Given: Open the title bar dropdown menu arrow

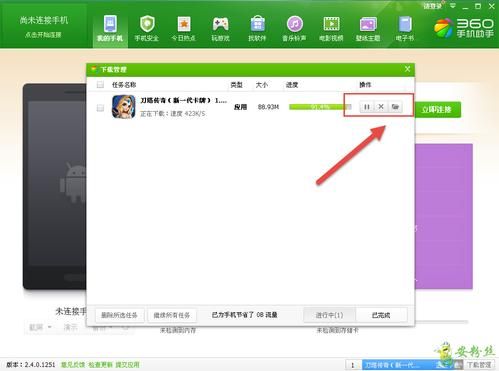Looking at the screenshot, I should click(453, 6).
